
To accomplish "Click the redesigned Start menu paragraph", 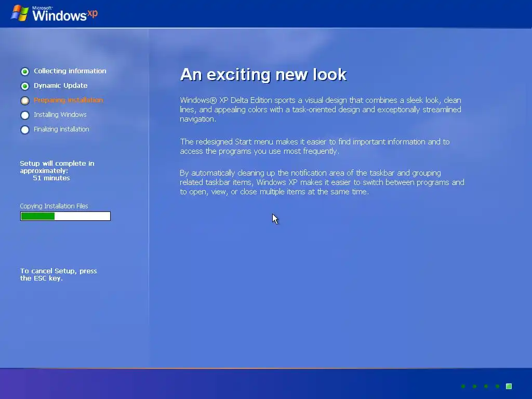I will coord(315,146).
